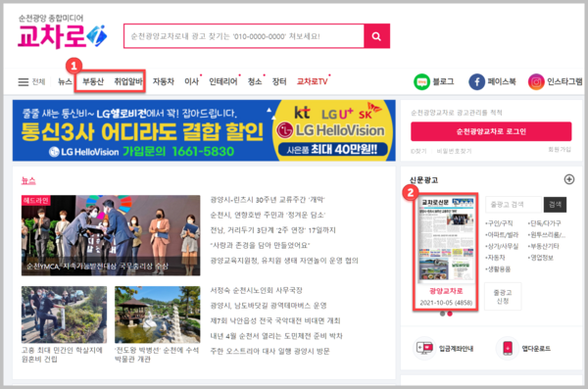
Task: Open headline 광양시-린츠시 30주년 교류주간 개막
Action: [x=268, y=200]
